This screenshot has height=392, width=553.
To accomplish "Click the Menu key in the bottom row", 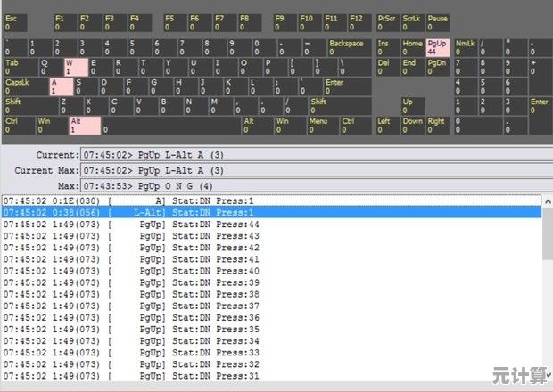I will click(x=321, y=125).
